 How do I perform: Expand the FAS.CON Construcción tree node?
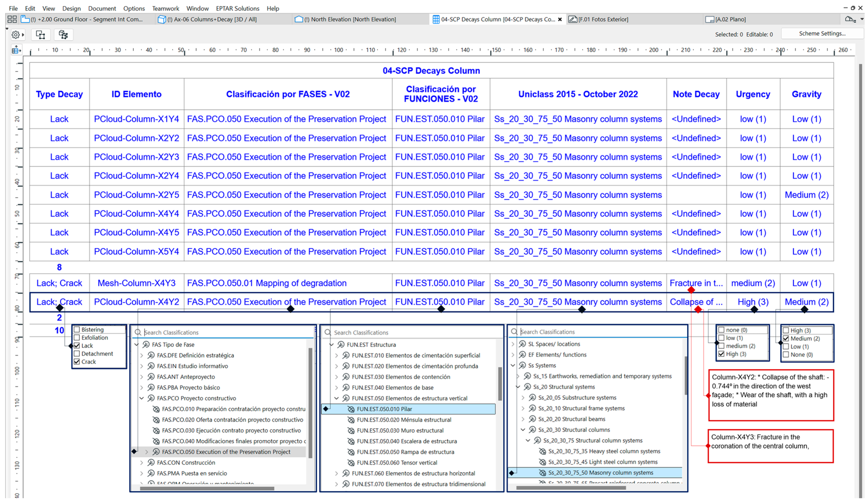pyautogui.click(x=142, y=463)
